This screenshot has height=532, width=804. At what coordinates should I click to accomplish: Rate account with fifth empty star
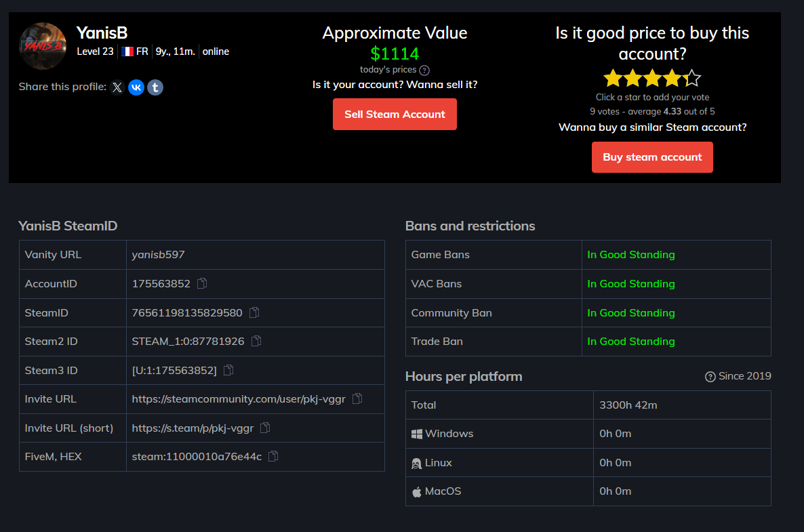tap(691, 79)
